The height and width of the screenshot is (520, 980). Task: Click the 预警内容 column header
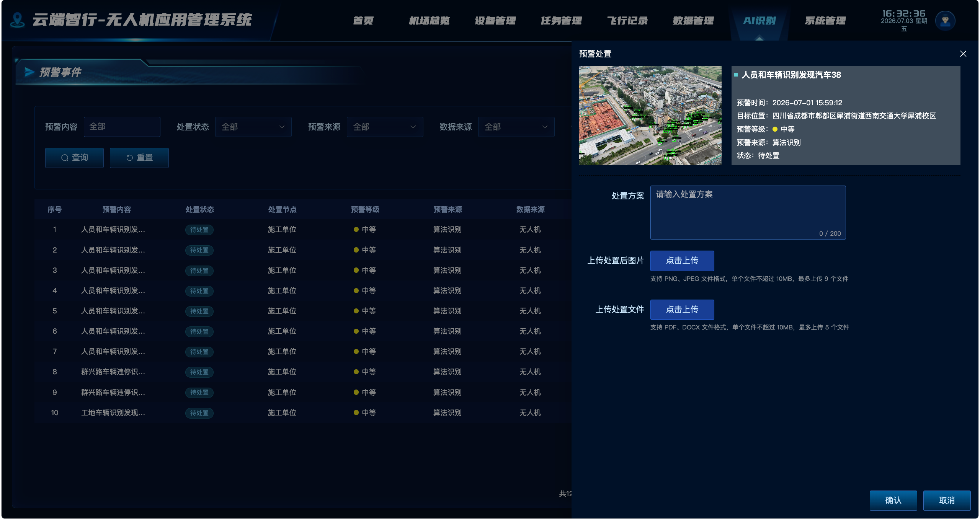(117, 210)
